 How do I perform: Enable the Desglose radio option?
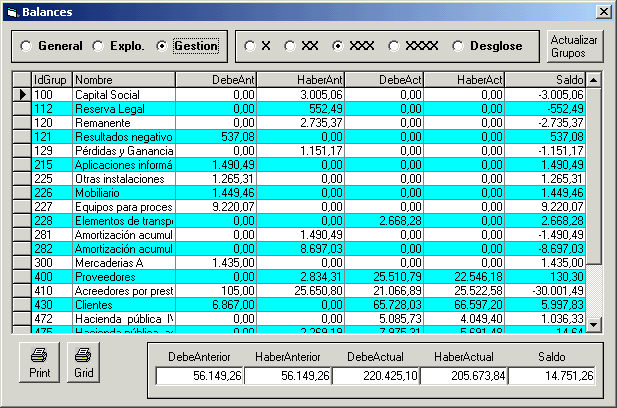459,46
